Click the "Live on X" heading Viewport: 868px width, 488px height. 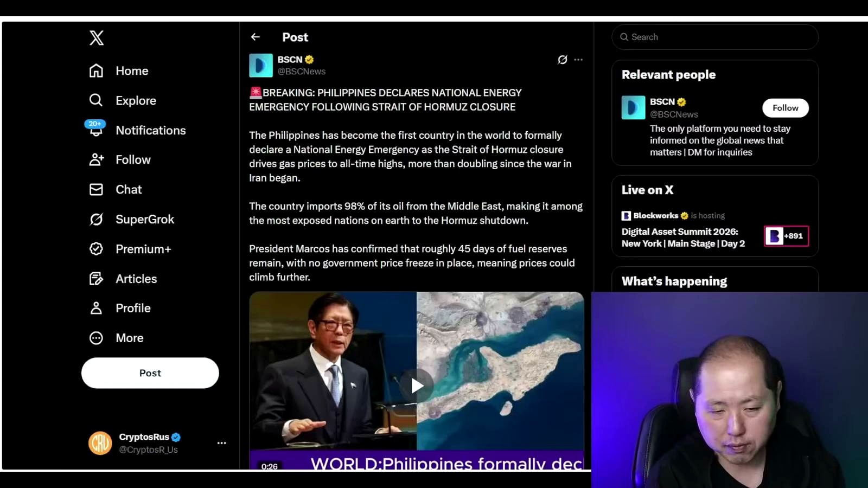pyautogui.click(x=648, y=190)
